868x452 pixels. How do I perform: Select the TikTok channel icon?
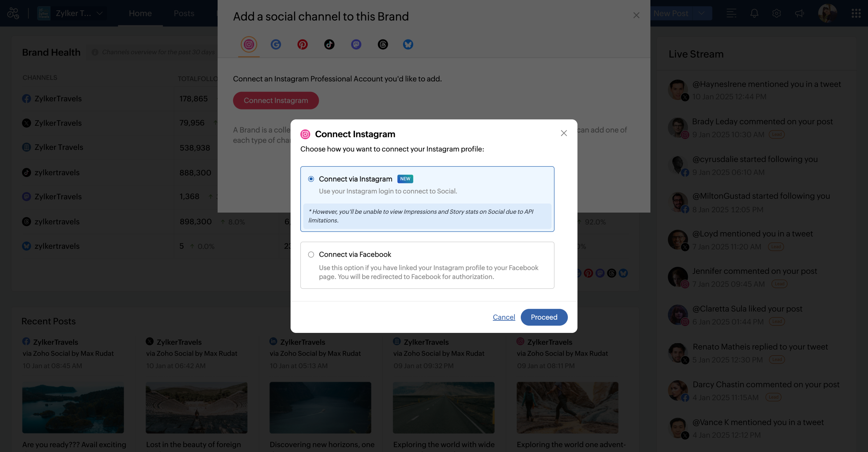tap(329, 44)
